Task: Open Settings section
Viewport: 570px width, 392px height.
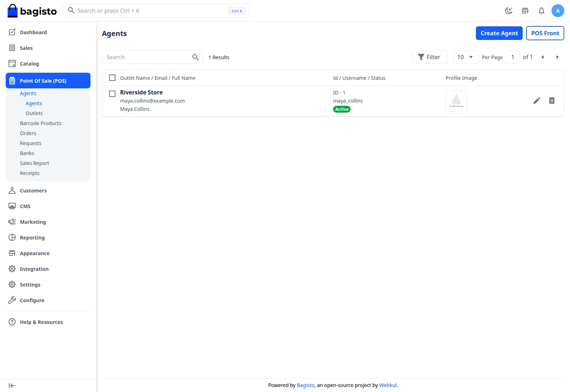Action: [x=48, y=284]
